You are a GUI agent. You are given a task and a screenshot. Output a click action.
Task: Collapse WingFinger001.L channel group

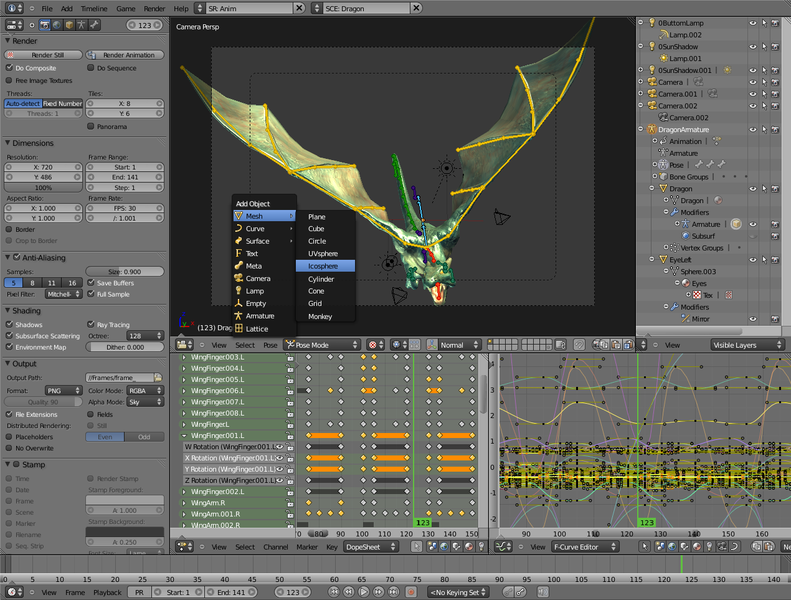(x=184, y=435)
